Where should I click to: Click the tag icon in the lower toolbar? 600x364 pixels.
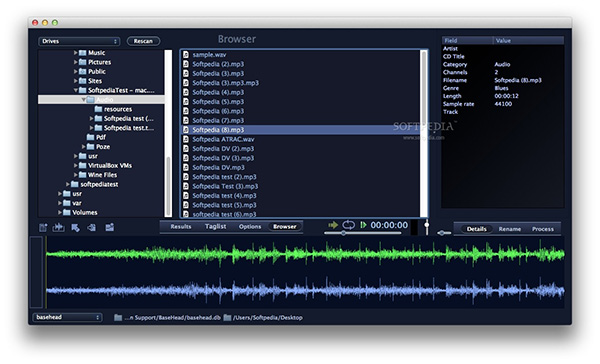point(91,228)
